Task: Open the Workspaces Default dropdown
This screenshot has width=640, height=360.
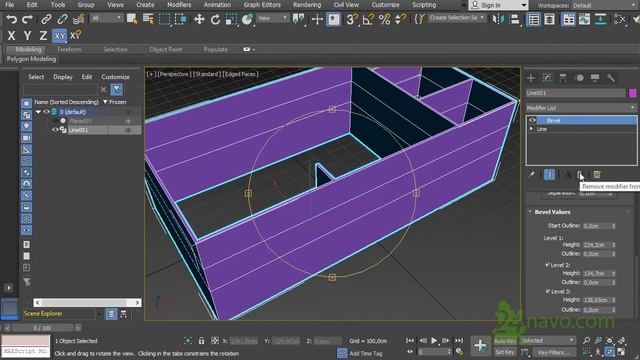Action: (605, 5)
